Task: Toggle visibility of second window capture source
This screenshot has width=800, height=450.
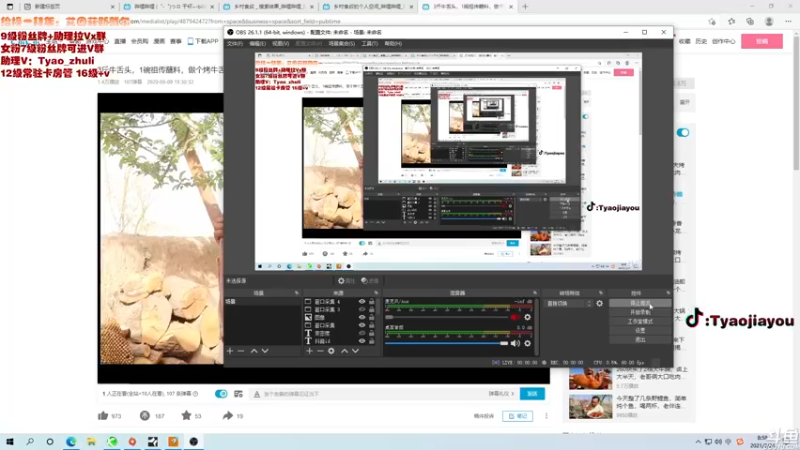Action: pyautogui.click(x=362, y=309)
